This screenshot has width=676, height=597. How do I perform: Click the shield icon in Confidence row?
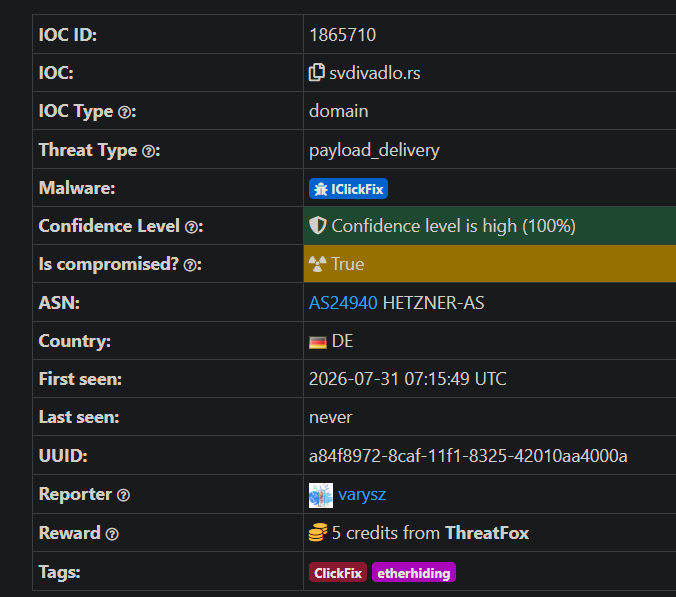318,225
